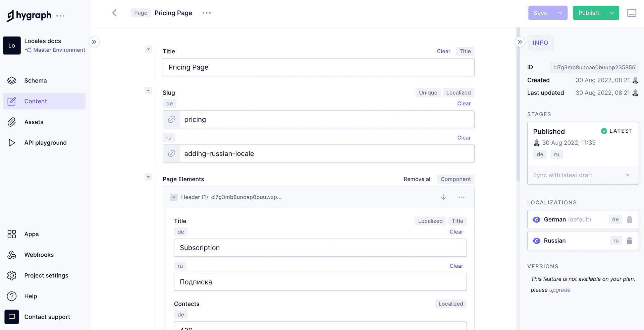Open Header component options dots
Viewport: 644px width, 330px height.
click(462, 197)
